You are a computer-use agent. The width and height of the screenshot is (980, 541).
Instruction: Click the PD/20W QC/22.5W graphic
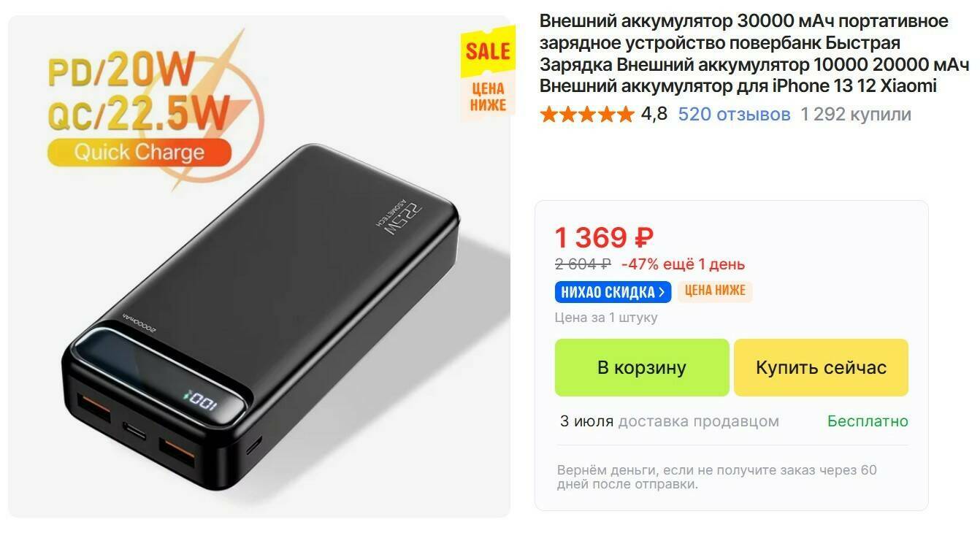tap(139, 91)
